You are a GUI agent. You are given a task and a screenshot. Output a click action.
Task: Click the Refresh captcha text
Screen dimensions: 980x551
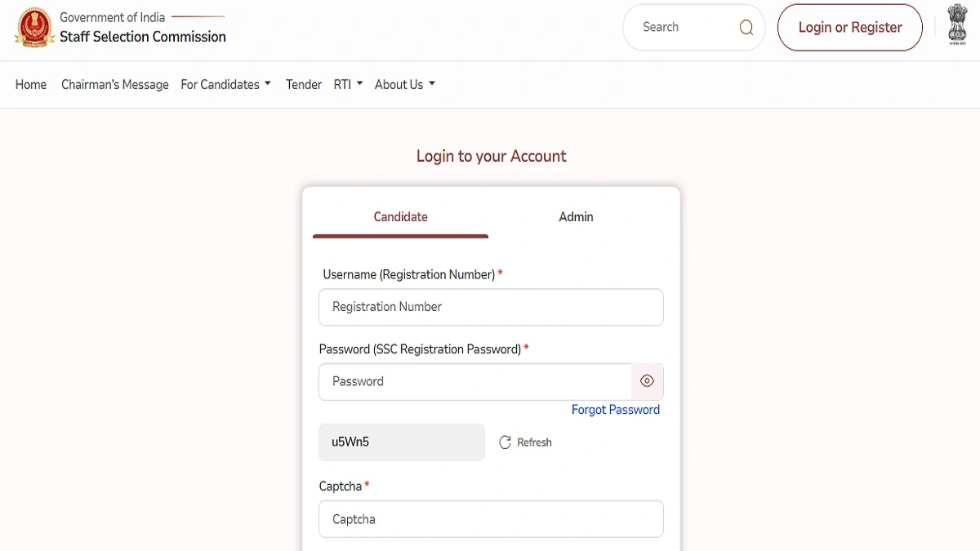click(x=534, y=442)
